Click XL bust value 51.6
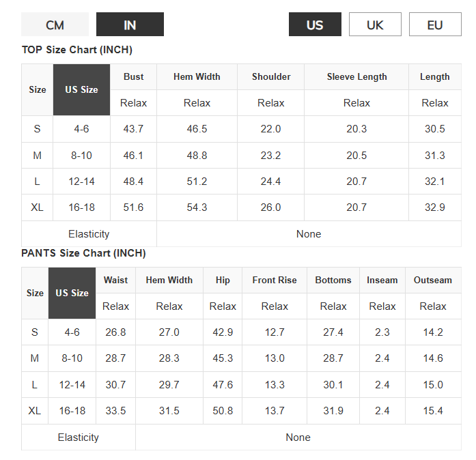Image resolution: width=476 pixels, height=460 pixels. click(133, 207)
